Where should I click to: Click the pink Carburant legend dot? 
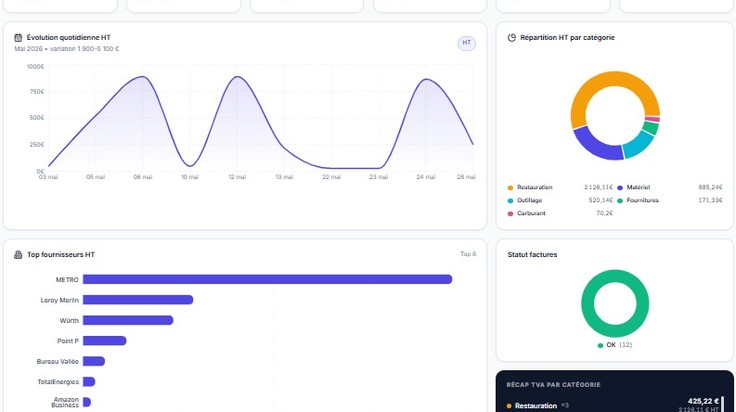click(510, 214)
